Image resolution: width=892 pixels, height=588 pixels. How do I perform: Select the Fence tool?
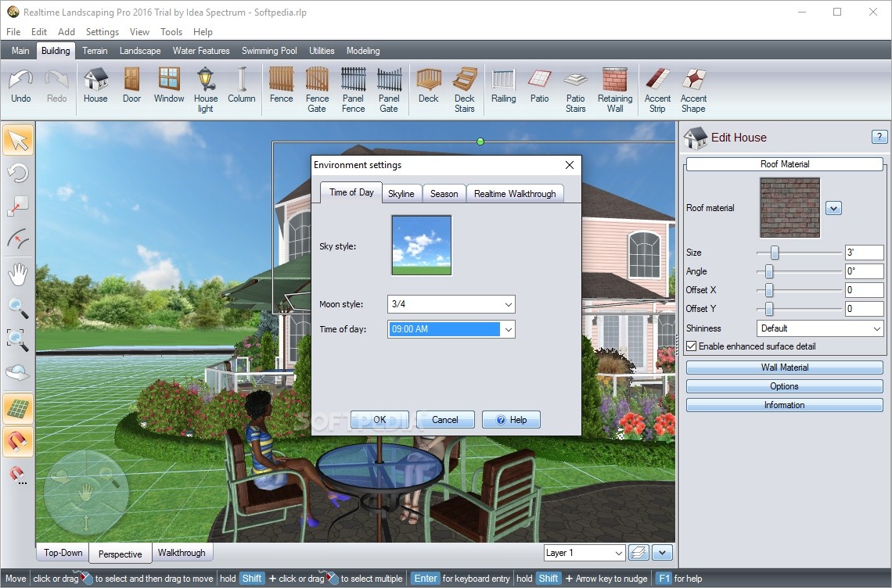pos(281,87)
